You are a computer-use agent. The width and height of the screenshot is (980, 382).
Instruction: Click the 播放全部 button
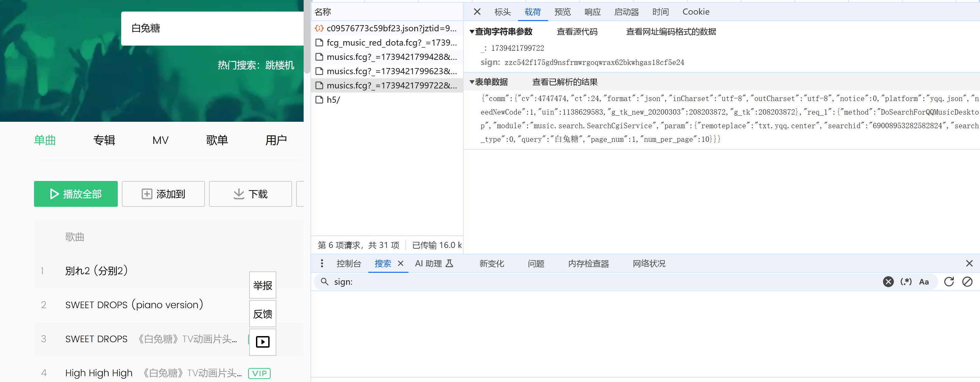(76, 194)
